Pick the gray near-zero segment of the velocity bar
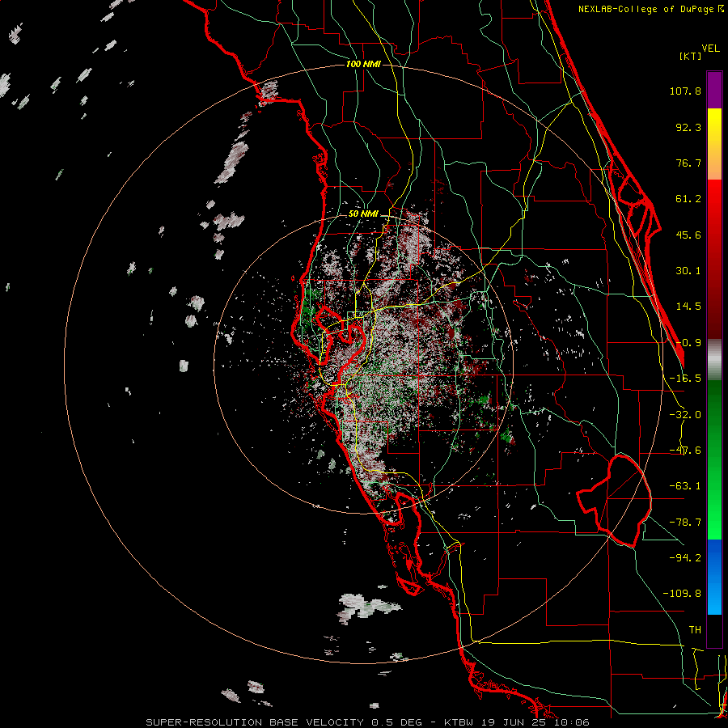 tap(714, 360)
